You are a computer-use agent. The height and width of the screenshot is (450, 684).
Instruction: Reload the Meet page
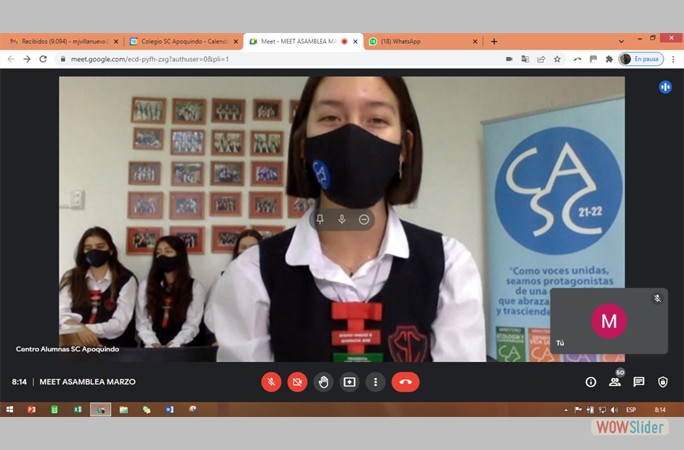[43, 59]
